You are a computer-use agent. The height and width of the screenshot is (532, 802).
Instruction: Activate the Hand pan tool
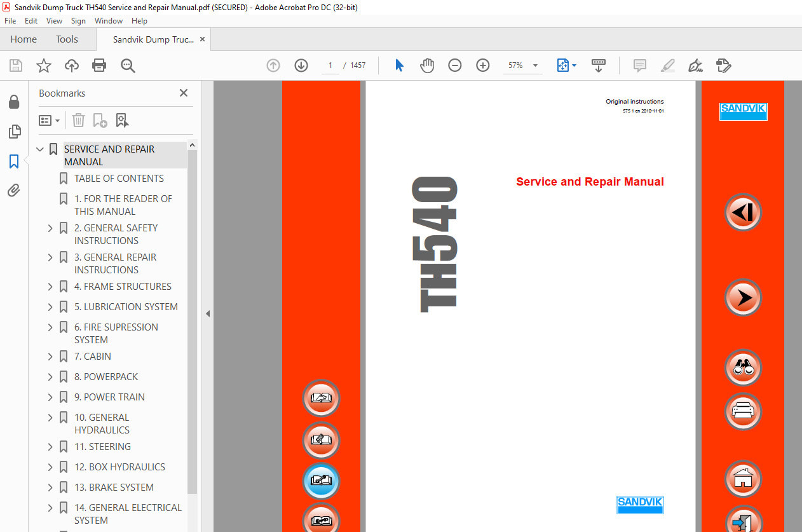coord(427,65)
